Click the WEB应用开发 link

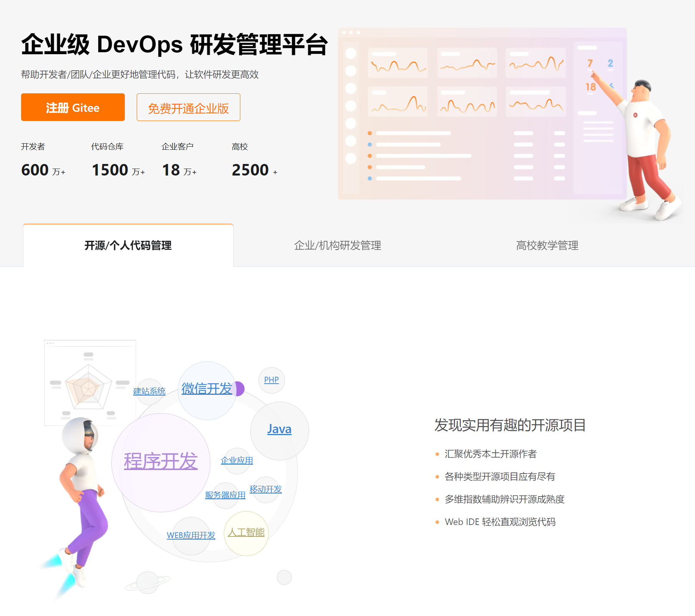coord(191,535)
